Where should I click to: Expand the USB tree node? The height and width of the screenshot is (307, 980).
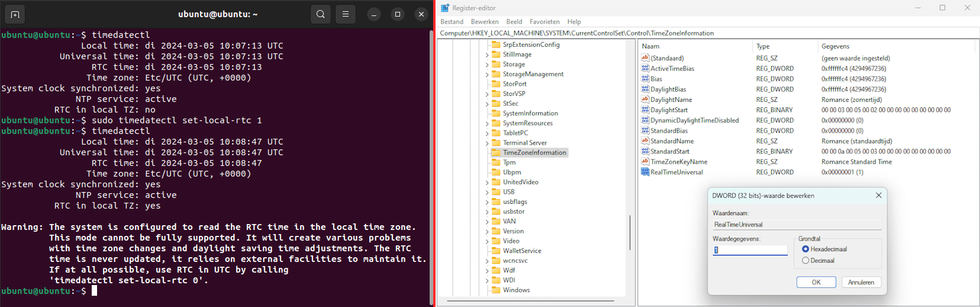tap(487, 192)
